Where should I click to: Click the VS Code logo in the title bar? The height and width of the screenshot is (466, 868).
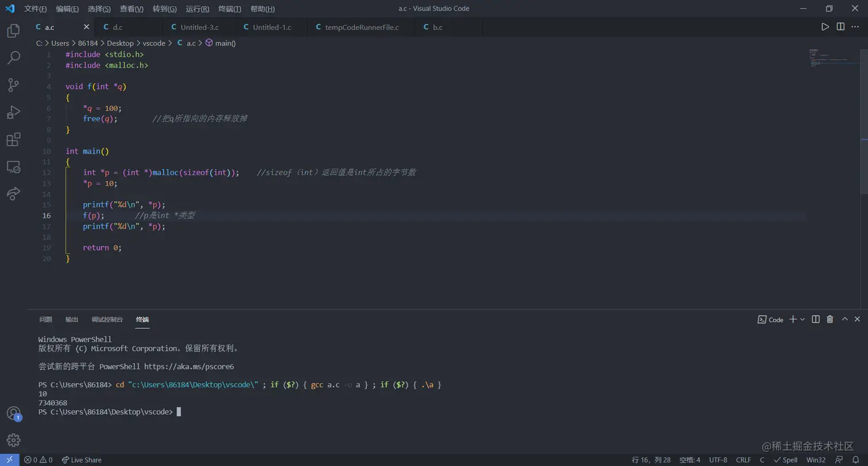tap(10, 9)
